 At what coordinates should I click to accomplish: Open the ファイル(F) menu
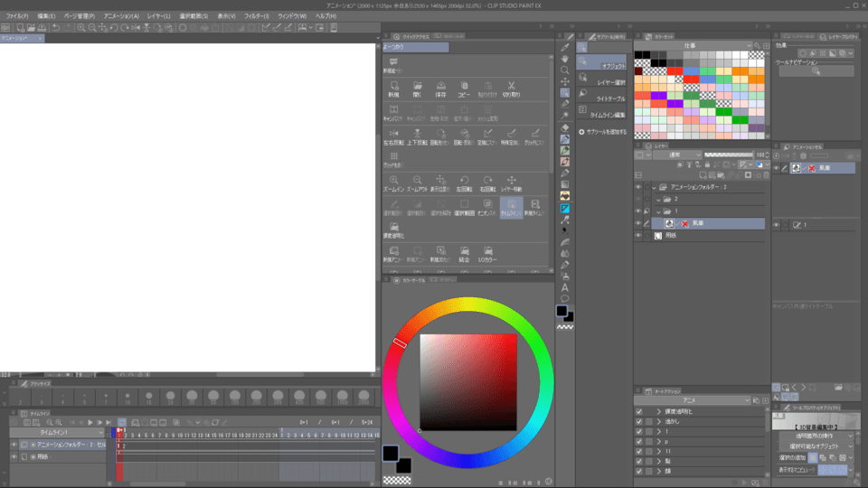[17, 16]
